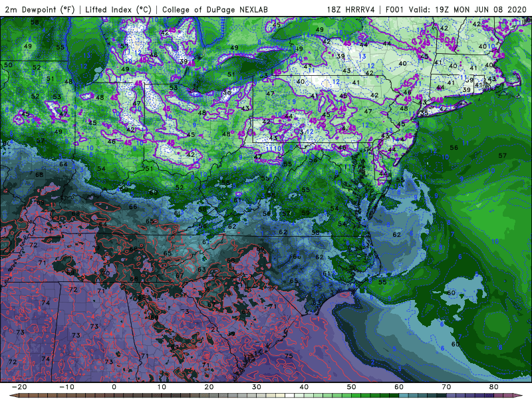Click the 50 label on the color scale

point(352,387)
